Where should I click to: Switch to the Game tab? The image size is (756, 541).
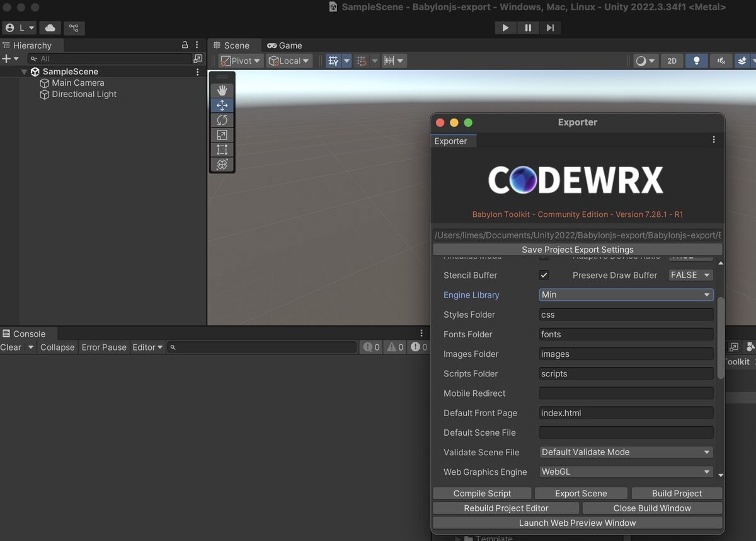[285, 45]
